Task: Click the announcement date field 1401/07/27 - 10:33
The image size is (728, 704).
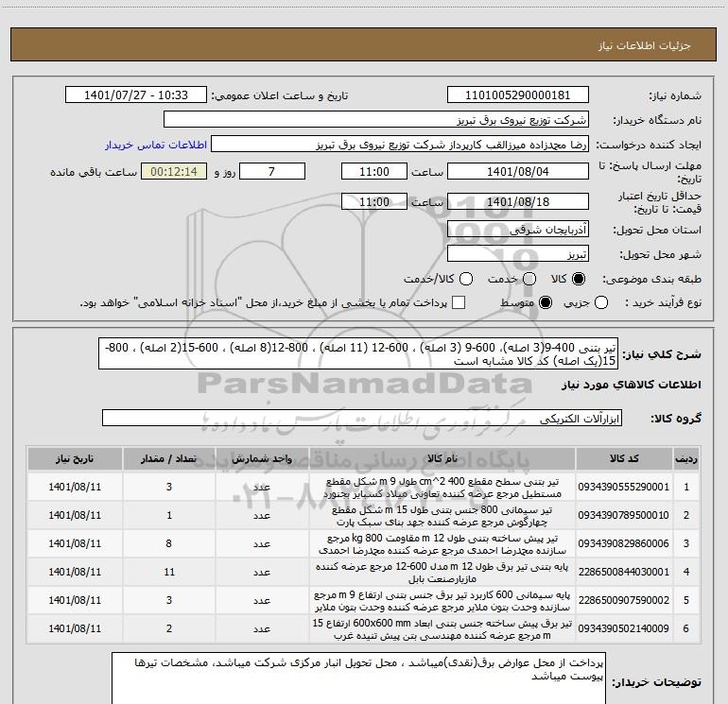Action: pyautogui.click(x=136, y=95)
